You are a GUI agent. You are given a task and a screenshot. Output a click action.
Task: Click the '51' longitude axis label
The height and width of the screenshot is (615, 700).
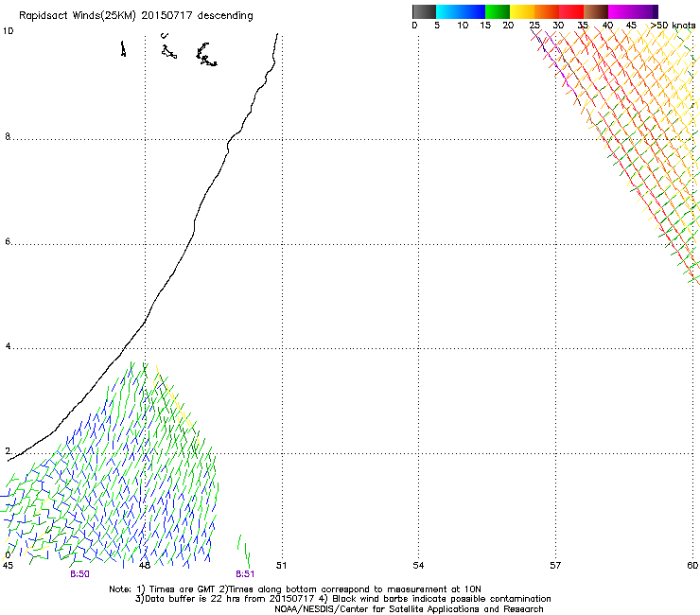pos(281,566)
